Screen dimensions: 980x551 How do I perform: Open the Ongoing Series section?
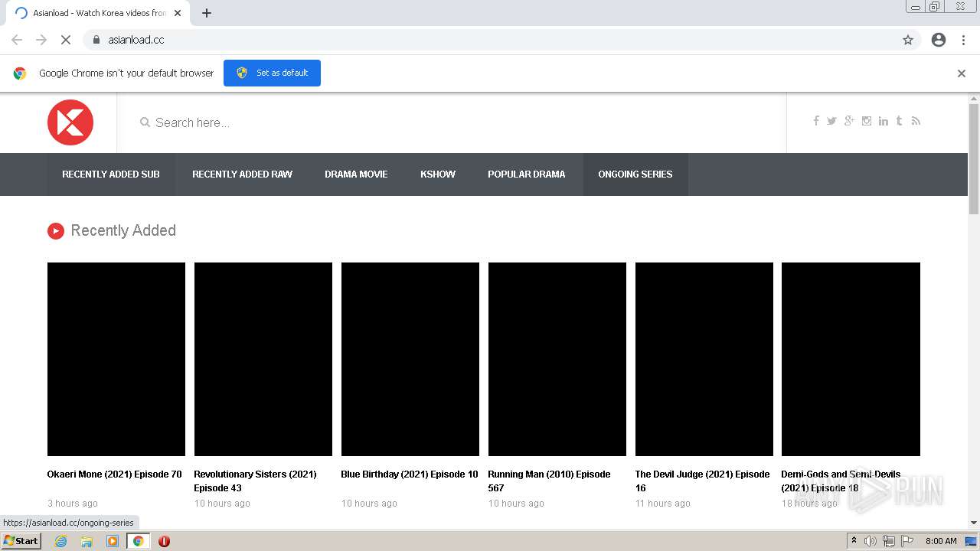(635, 174)
